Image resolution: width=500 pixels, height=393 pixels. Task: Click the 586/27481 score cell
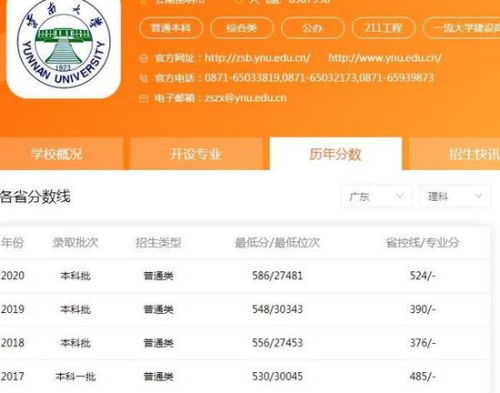pos(277,276)
